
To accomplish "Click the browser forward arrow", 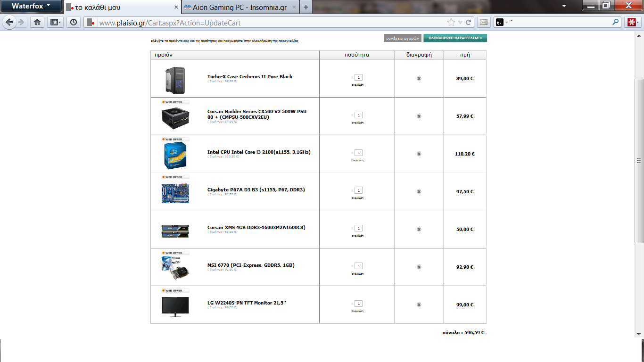I will pos(21,22).
